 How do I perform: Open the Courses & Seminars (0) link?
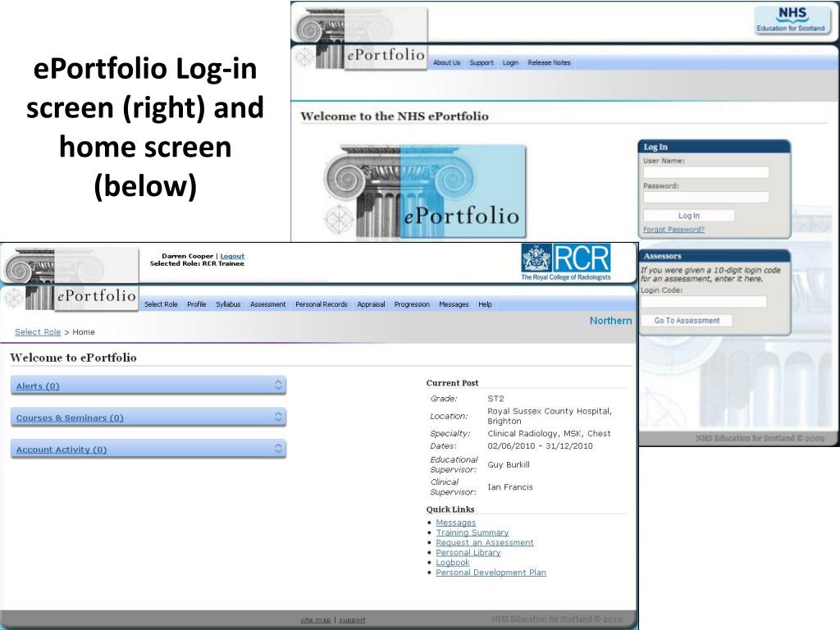pos(70,418)
